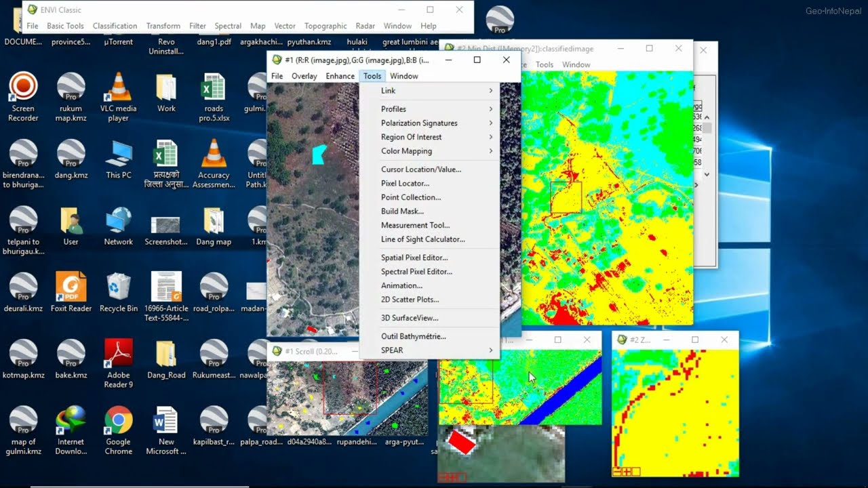Open Filter menu in ENVI Classic
868x488 pixels.
click(x=197, y=26)
